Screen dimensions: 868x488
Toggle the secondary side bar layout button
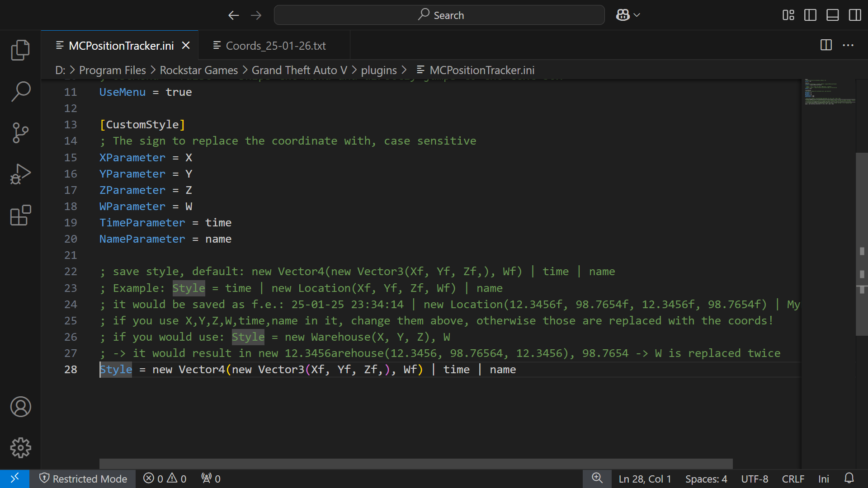pyautogui.click(x=854, y=15)
